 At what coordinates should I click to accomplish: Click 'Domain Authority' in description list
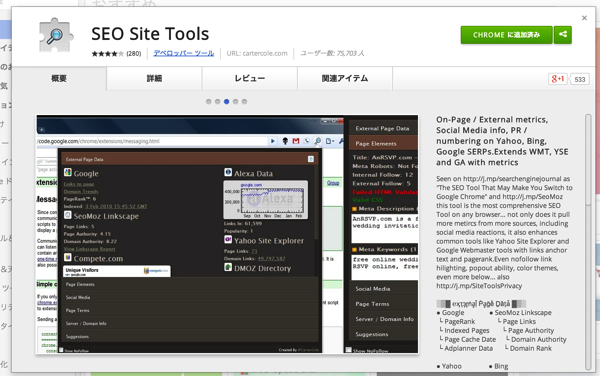(538, 339)
